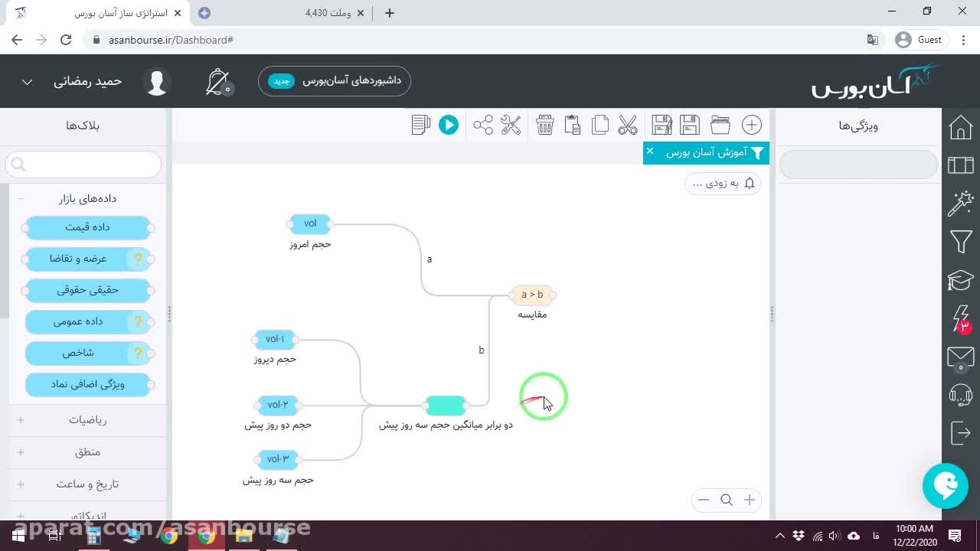This screenshot has width=980, height=551.
Task: Click the user avatar icon
Action: pyautogui.click(x=157, y=82)
